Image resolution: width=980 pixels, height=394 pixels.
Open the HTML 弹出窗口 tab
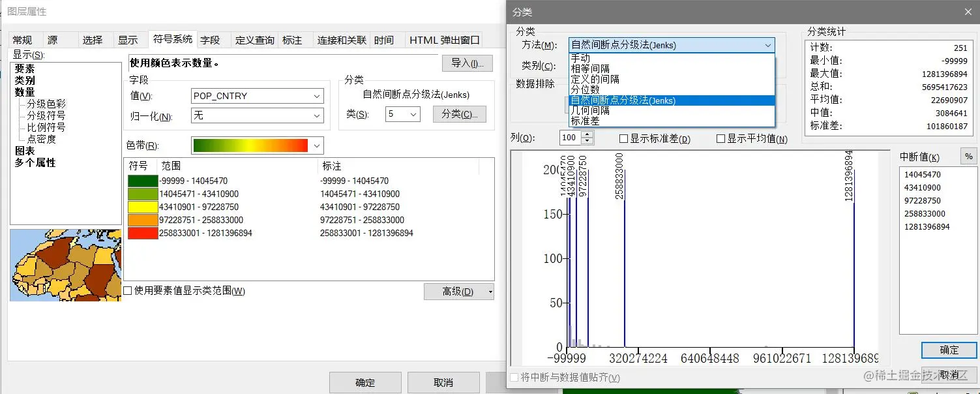[445, 40]
